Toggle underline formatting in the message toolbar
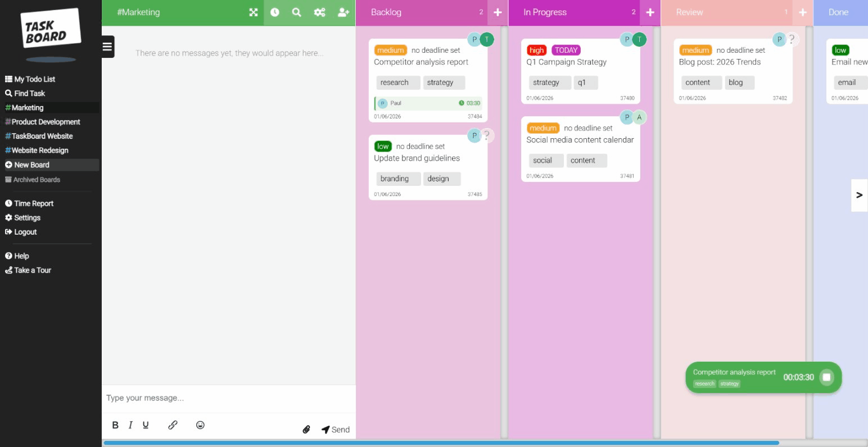868x447 pixels. (145, 425)
